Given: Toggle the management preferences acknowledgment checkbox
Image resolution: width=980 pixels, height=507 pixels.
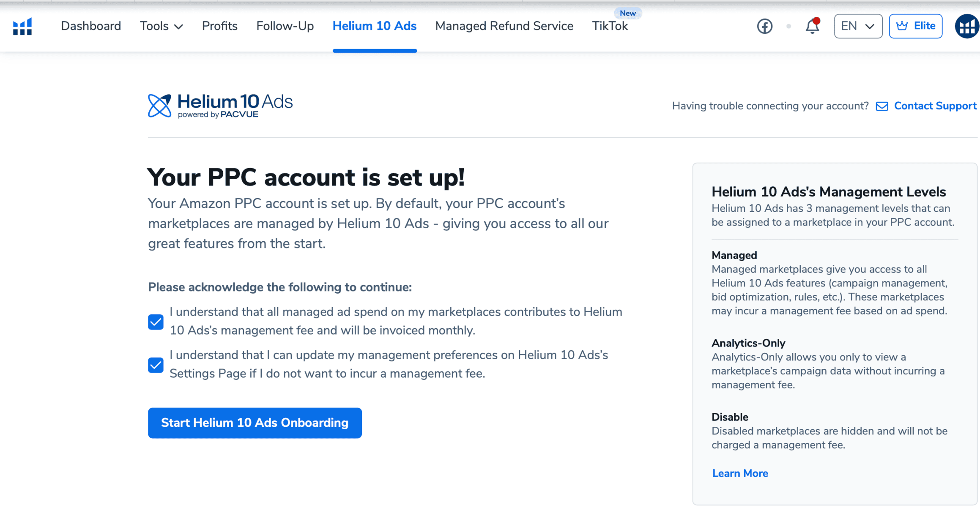Looking at the screenshot, I should [156, 365].
